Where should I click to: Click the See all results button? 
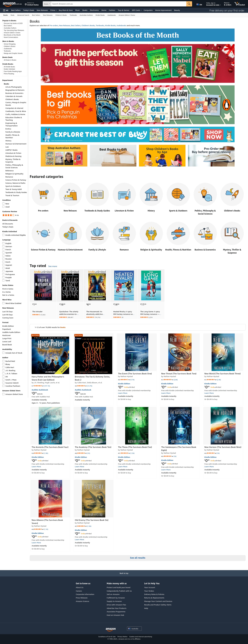138,558
